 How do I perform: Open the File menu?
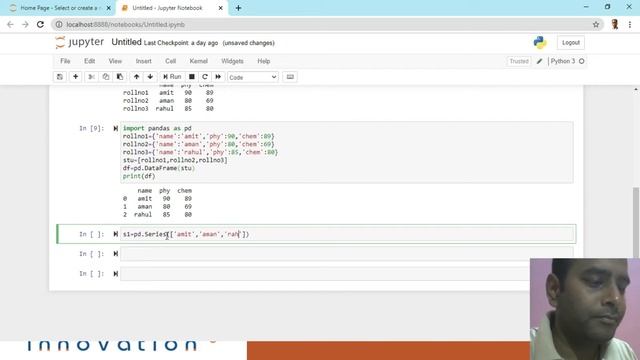65,61
